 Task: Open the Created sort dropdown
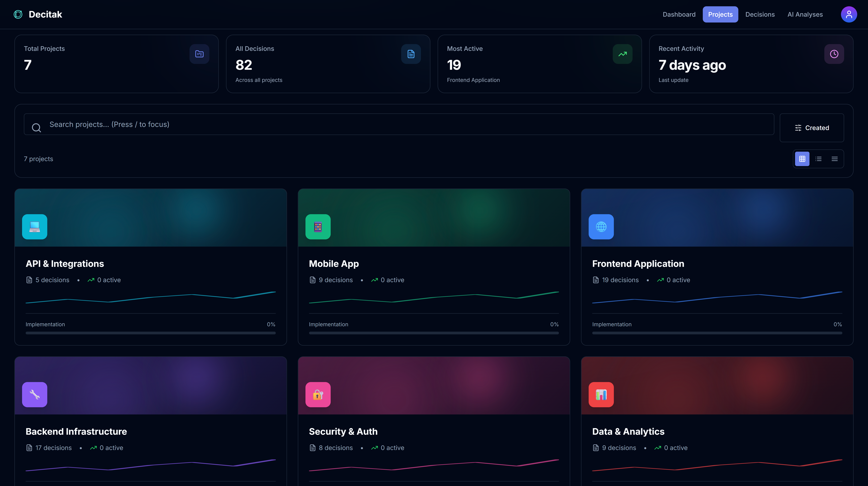[812, 128]
